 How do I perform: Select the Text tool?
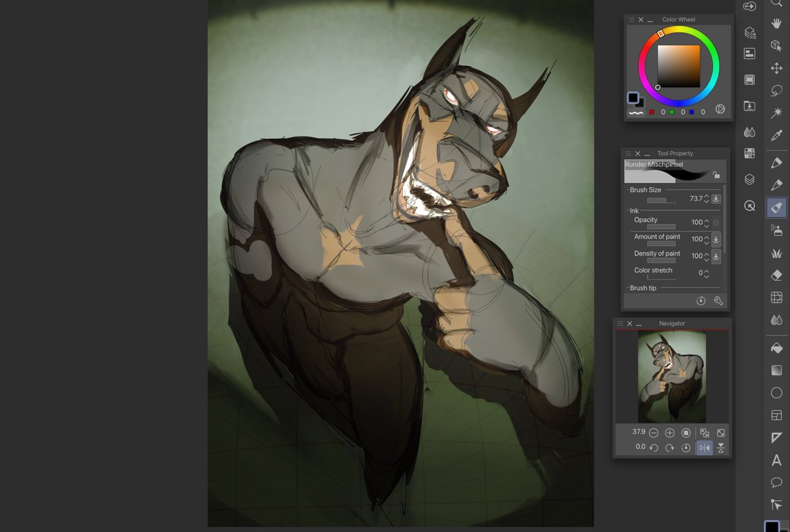(x=776, y=460)
